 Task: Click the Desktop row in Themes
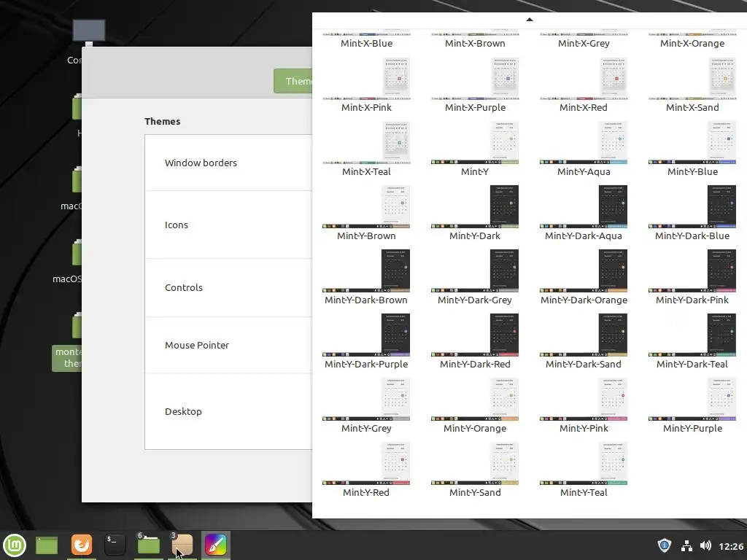coord(228,411)
